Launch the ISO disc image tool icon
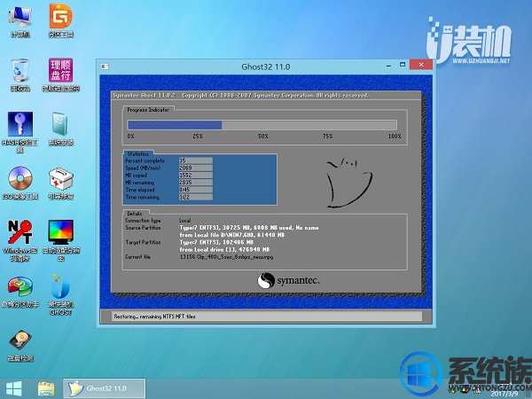Screen dimensions: 532x399 pyautogui.click(x=20, y=178)
